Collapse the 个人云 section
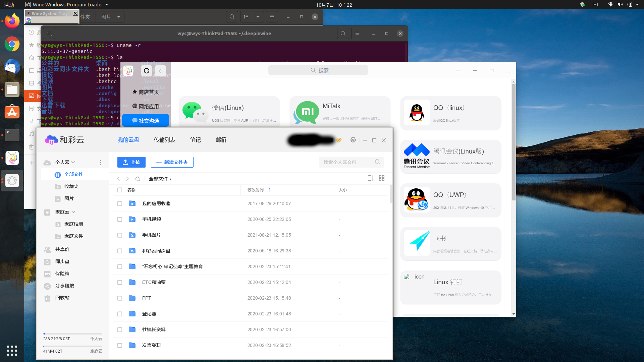Viewport: 644px width, 362px height. (73, 162)
